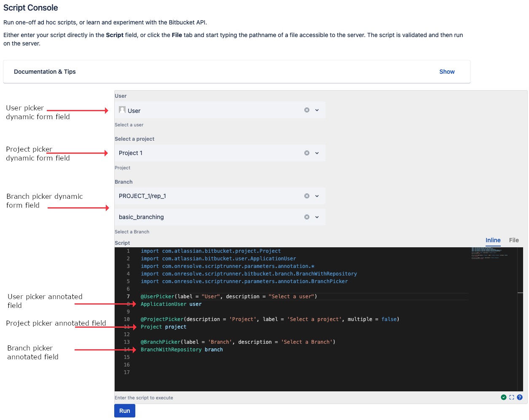The image size is (529, 420).
Task: Open the basic_branching branch dropdown
Action: [317, 217]
